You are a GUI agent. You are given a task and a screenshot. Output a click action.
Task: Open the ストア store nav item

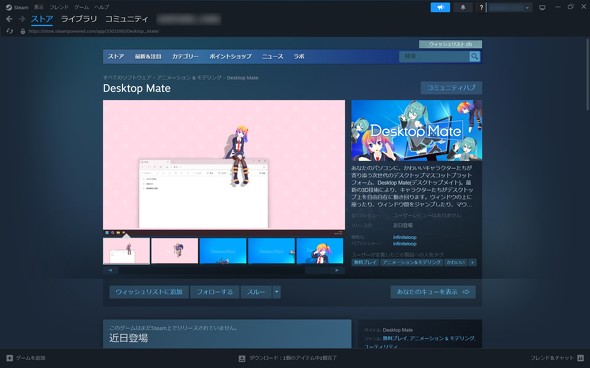(x=116, y=56)
